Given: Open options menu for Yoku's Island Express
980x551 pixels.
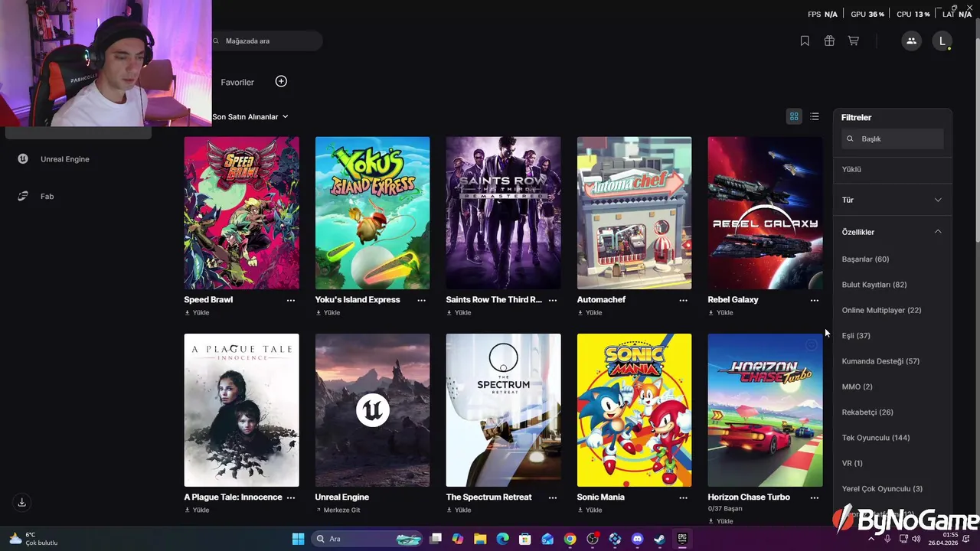Looking at the screenshot, I should tap(422, 300).
